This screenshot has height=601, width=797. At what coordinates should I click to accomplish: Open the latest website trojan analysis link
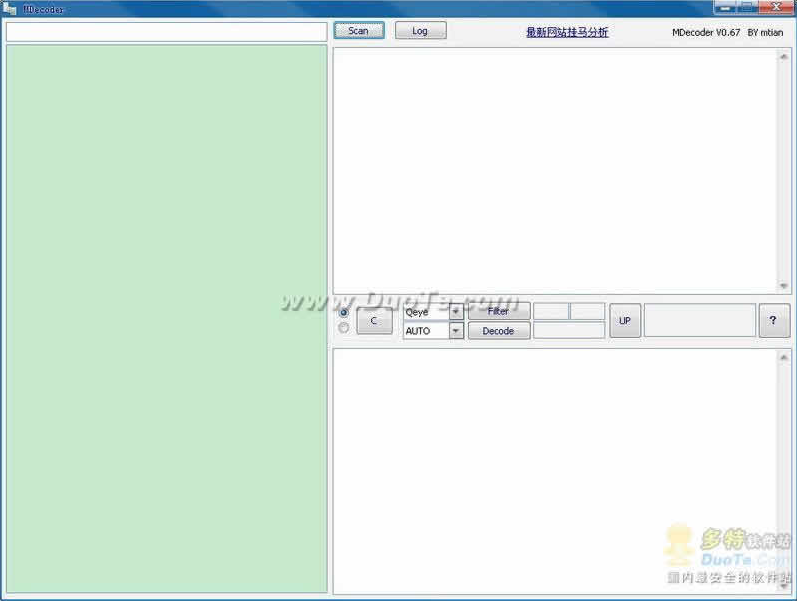click(x=567, y=32)
